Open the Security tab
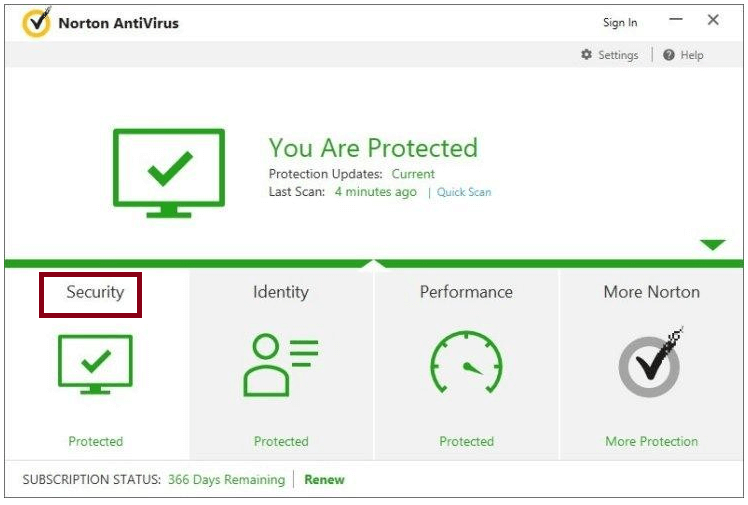 [x=95, y=292]
